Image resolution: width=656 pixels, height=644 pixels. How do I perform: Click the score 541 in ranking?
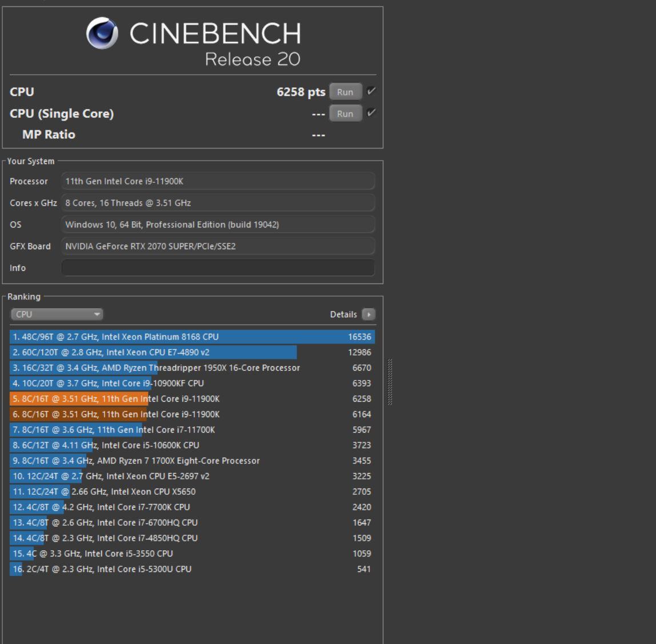coord(363,569)
